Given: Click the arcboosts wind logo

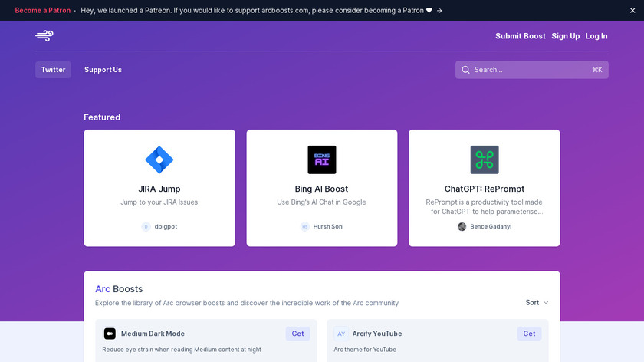Looking at the screenshot, I should [x=44, y=36].
